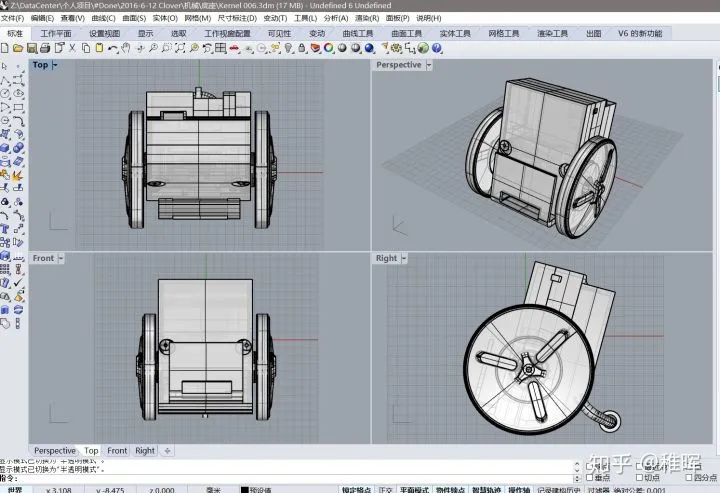This screenshot has width=720, height=493.
Task: Click the light bulb Hide objects icon
Action: pyautogui.click(x=288, y=48)
